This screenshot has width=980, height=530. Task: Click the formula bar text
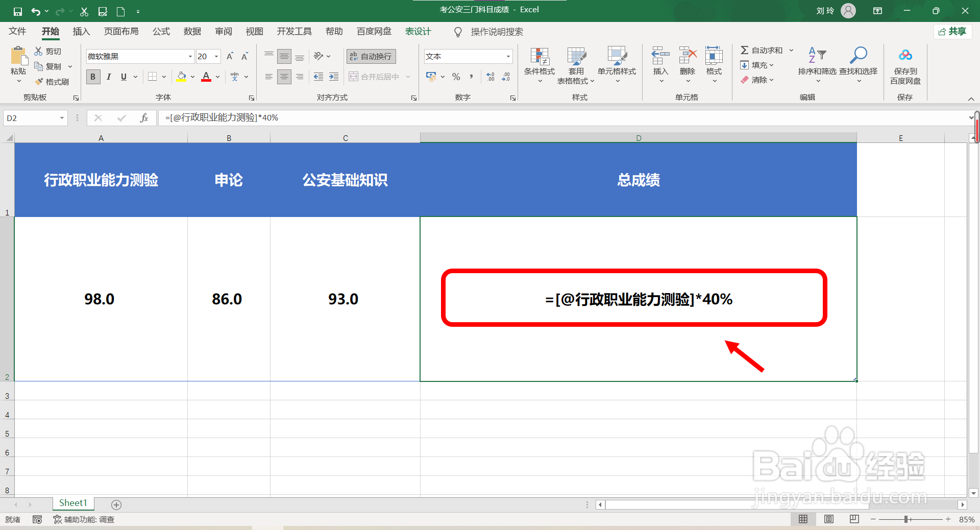[222, 118]
